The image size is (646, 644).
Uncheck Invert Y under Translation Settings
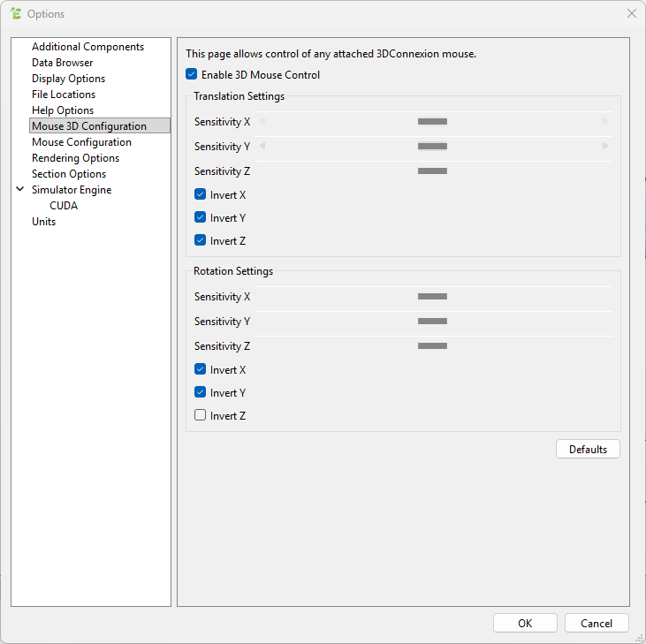click(201, 217)
